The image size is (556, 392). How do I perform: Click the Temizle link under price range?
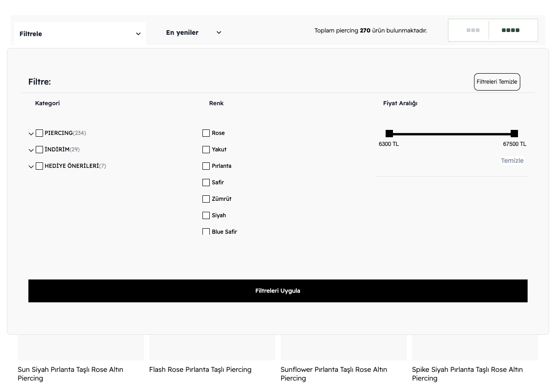pos(512,161)
